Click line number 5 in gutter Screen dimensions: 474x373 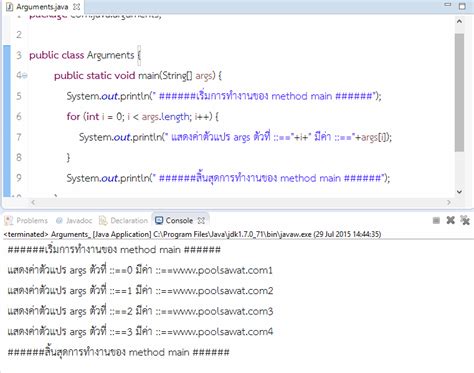(x=19, y=96)
